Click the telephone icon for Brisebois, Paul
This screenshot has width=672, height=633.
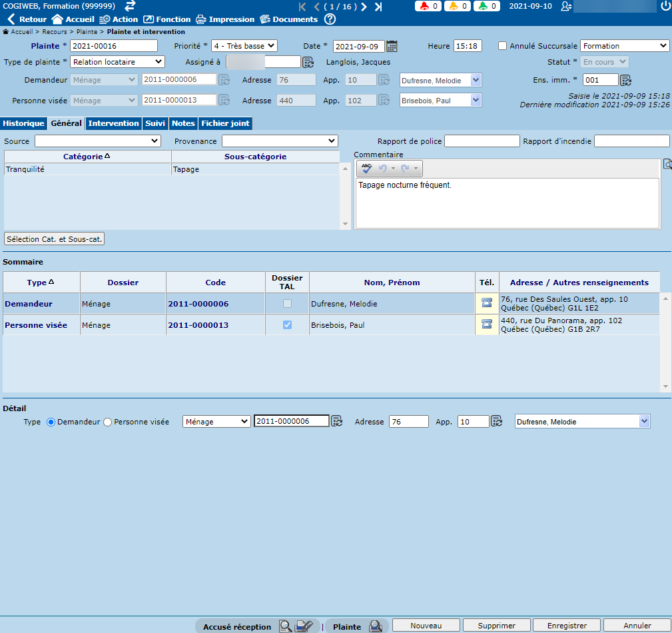[487, 324]
